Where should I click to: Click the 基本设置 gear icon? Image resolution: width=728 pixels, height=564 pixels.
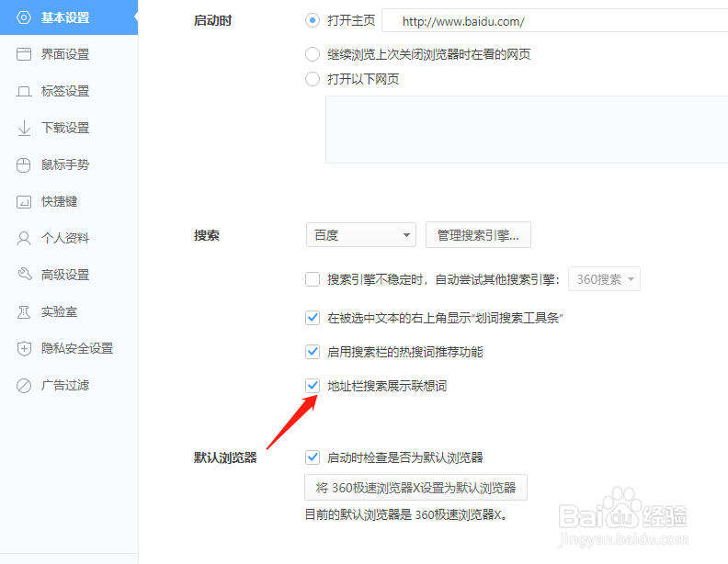24,17
